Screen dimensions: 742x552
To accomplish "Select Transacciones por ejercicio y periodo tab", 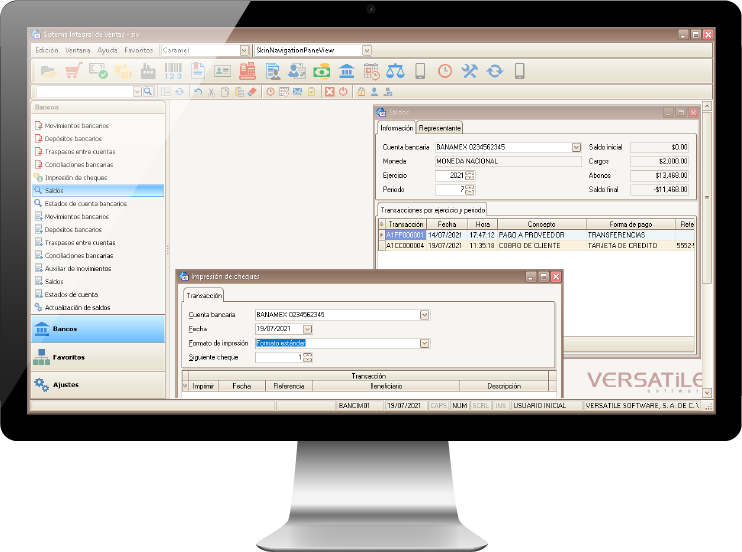I will 433,210.
